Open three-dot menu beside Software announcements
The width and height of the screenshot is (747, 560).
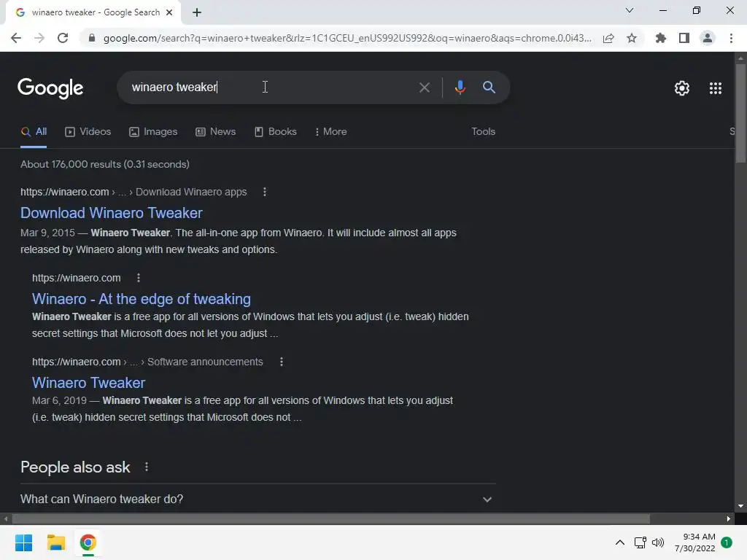[282, 362]
